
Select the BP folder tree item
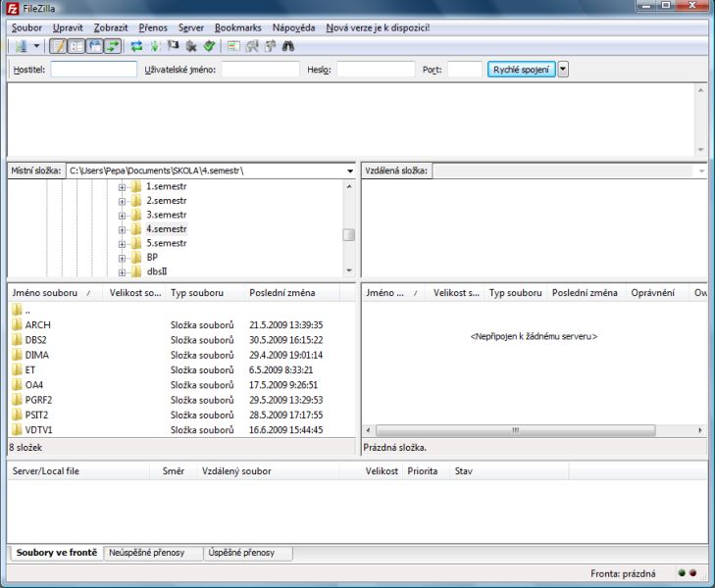tap(152, 258)
